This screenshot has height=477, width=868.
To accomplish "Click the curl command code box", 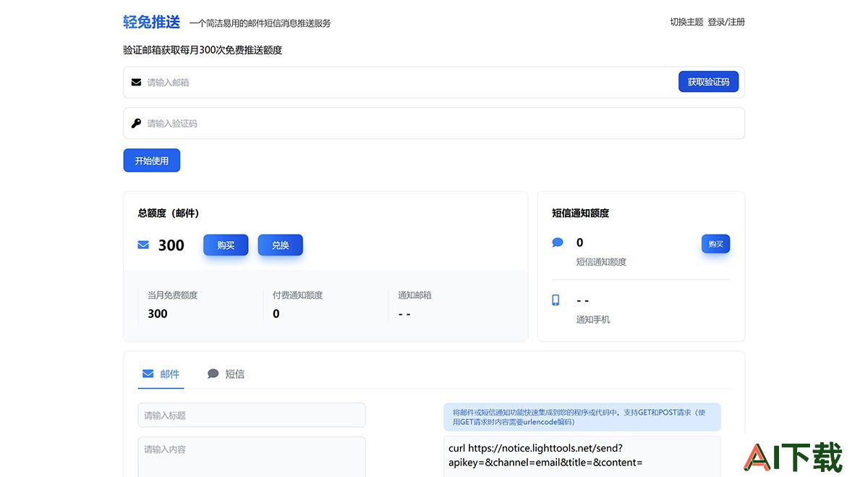I will pos(582,456).
